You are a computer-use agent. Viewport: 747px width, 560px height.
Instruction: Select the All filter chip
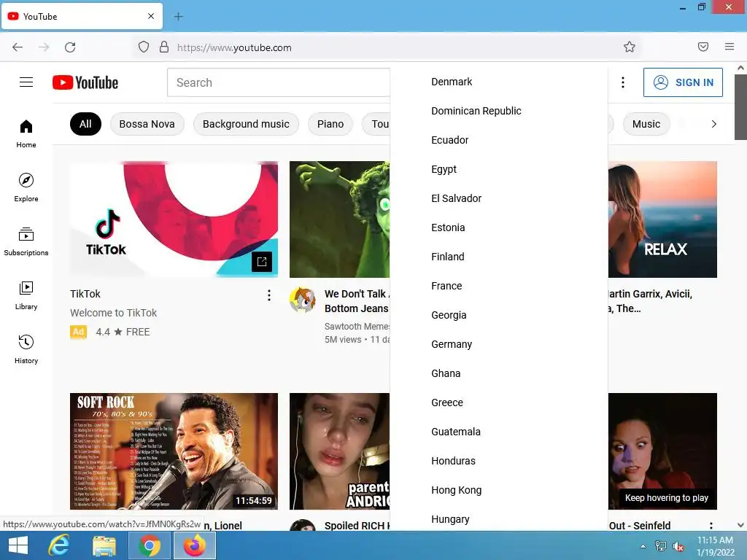[85, 124]
